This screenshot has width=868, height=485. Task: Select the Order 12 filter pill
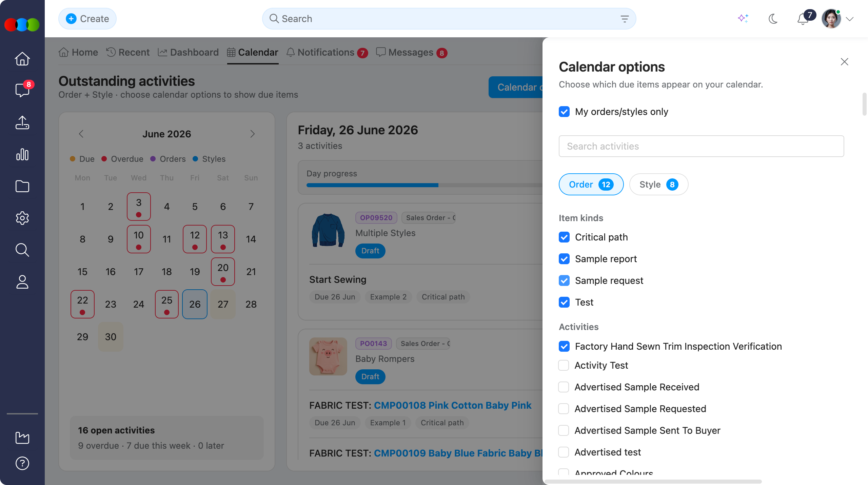click(591, 185)
